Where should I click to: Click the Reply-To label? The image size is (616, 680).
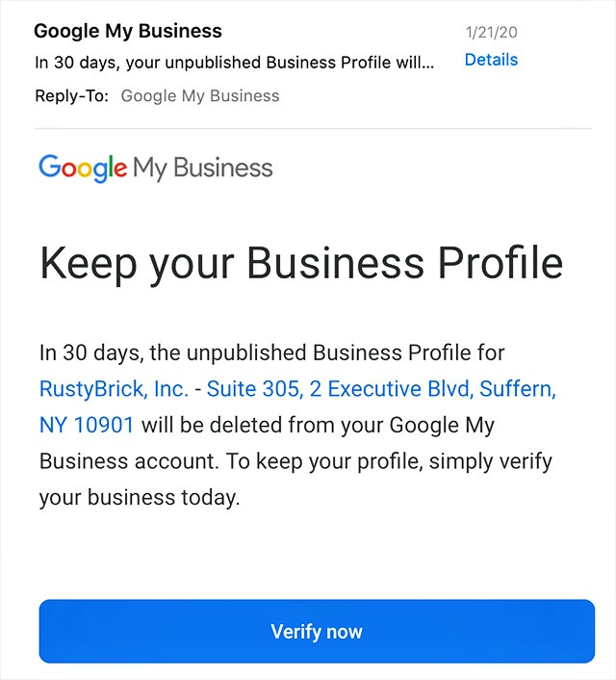71,96
